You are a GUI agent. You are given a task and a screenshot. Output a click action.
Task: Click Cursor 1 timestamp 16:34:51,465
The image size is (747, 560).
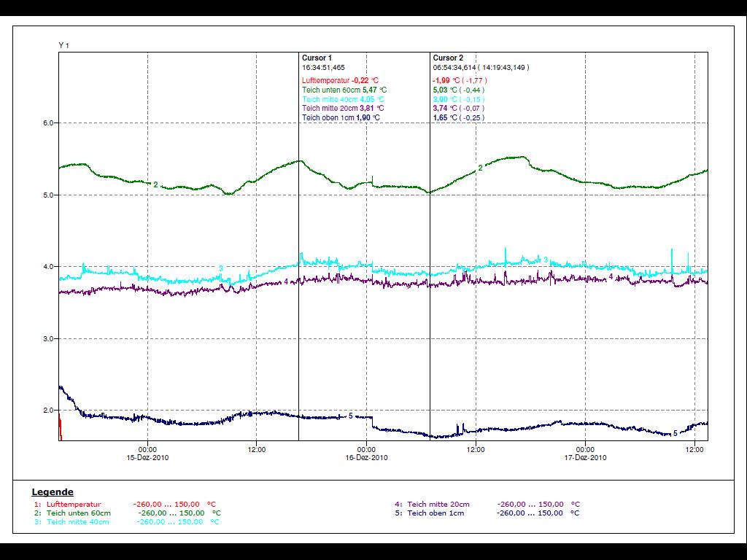pyautogui.click(x=323, y=67)
